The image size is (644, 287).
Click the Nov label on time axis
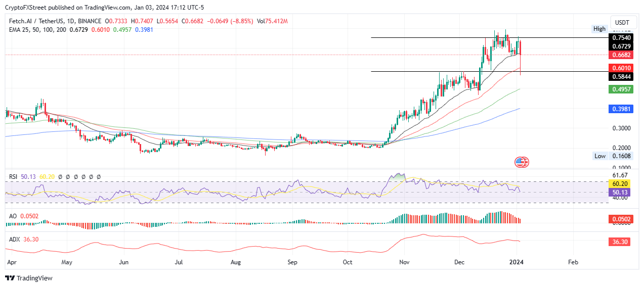[x=404, y=263]
